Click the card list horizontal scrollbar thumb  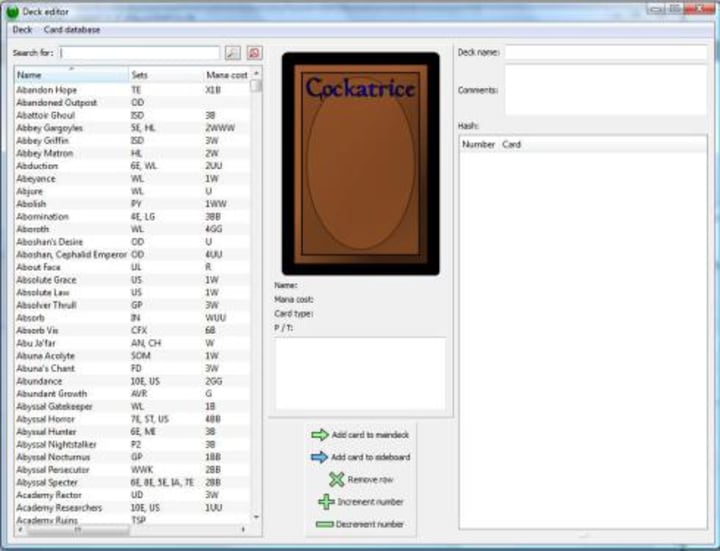pos(78,529)
